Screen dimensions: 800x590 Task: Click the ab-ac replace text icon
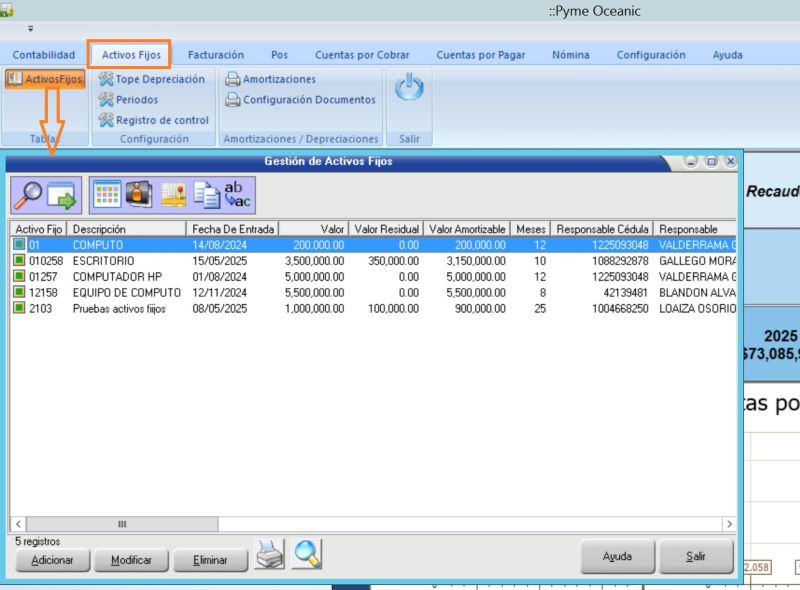pyautogui.click(x=238, y=194)
